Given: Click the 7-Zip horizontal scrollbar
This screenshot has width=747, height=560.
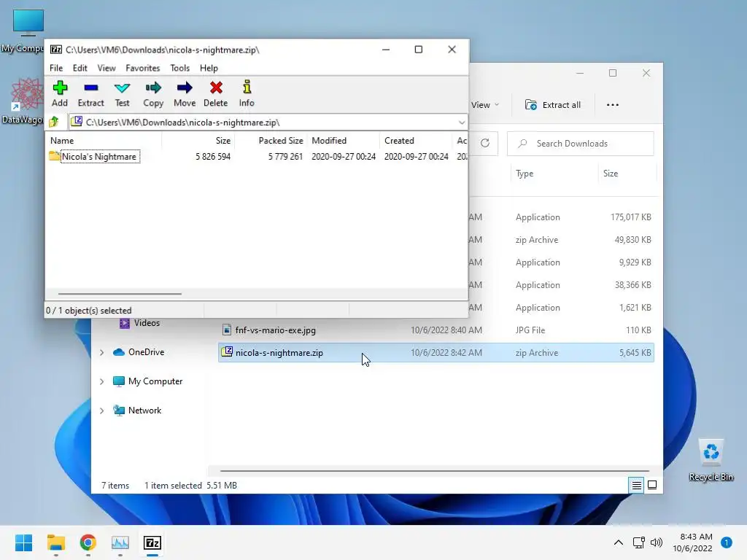Looking at the screenshot, I should tap(120, 294).
